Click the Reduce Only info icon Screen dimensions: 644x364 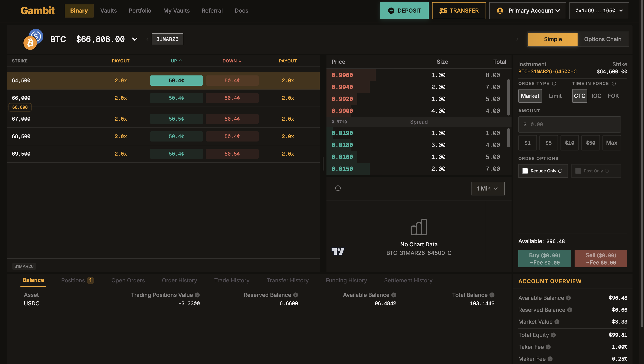[560, 171]
